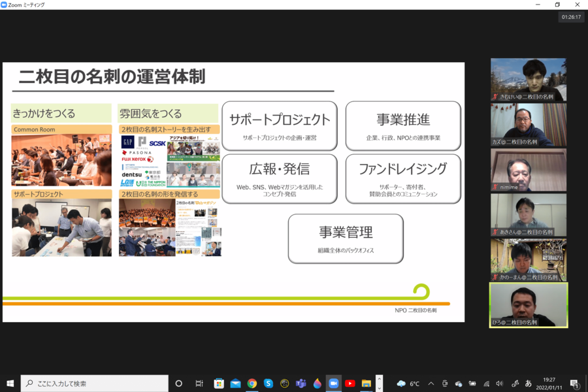Click the taskbar search input box

[95, 384]
